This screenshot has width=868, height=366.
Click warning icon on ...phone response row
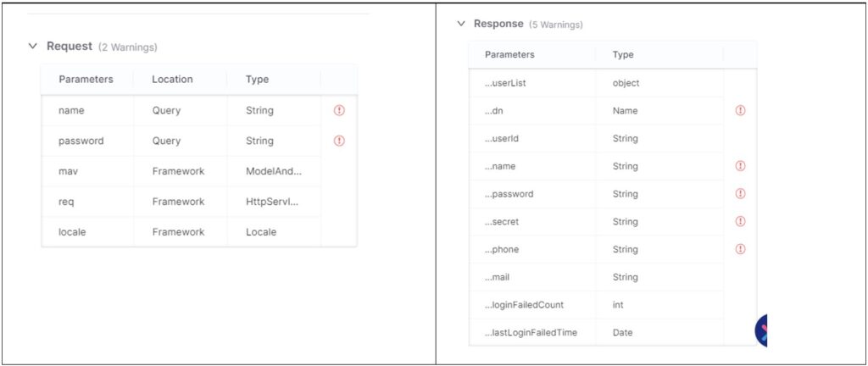click(740, 249)
